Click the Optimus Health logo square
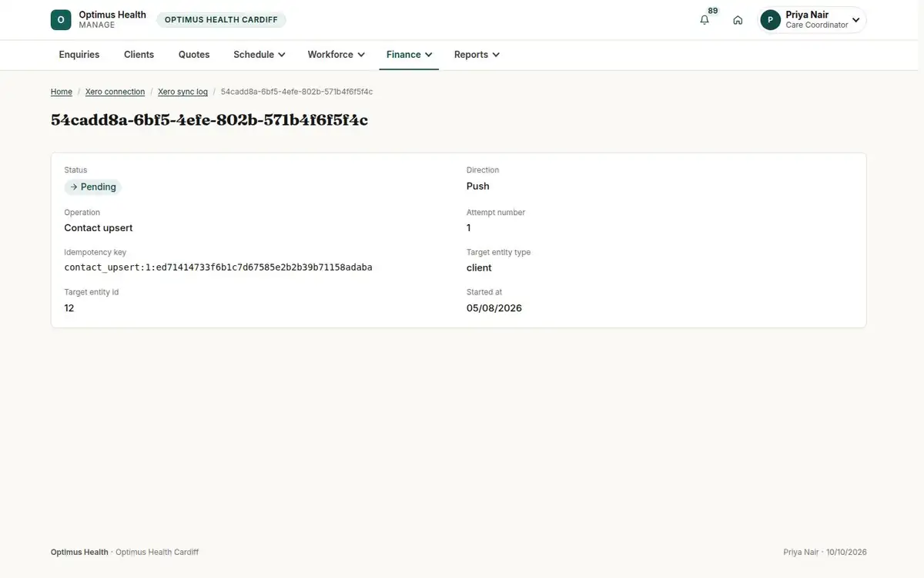Viewport: 924px width, 578px height. 61,20
